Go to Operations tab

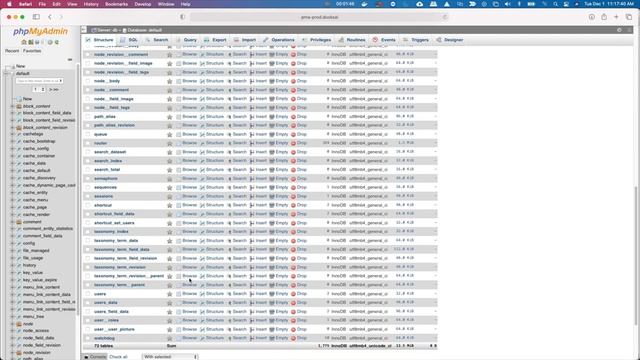[279, 40]
